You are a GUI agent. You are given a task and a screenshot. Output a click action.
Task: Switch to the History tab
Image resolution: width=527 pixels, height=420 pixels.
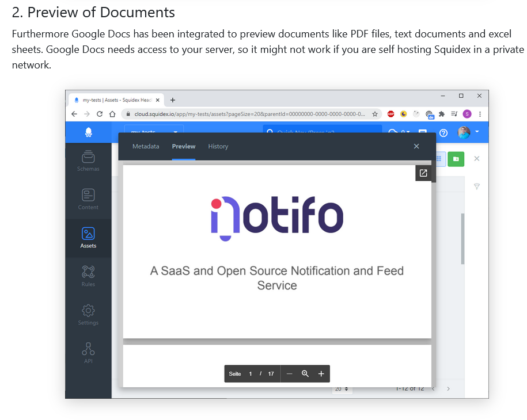218,146
